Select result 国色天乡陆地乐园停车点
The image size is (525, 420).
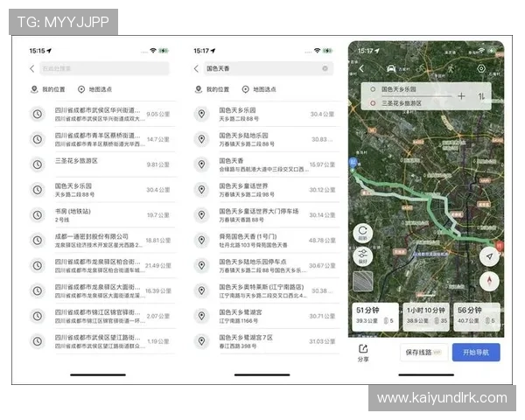pyautogui.click(x=267, y=266)
